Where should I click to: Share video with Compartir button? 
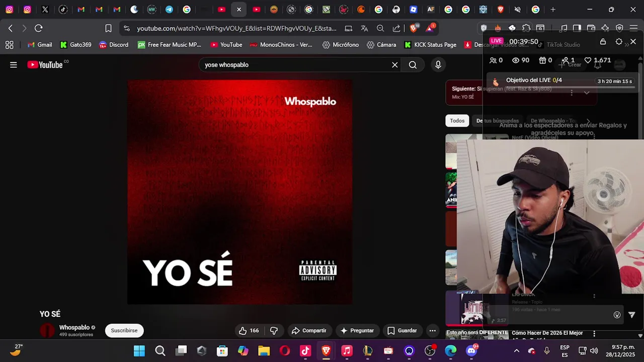[x=309, y=330]
